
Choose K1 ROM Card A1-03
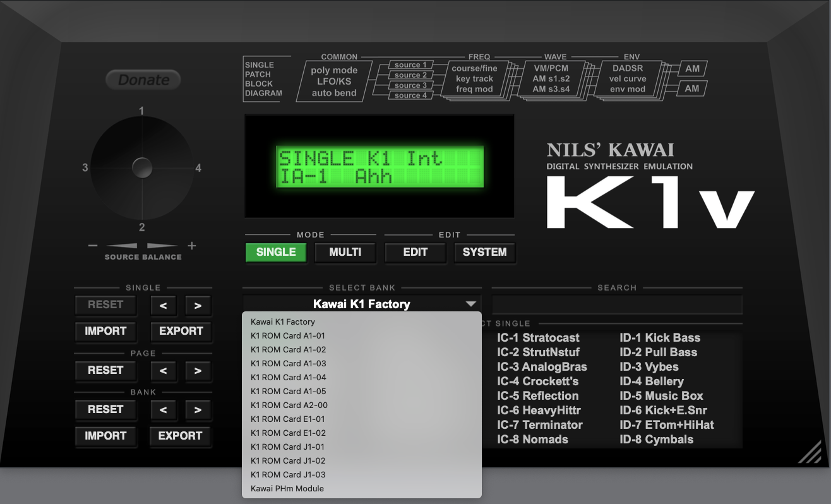click(362, 364)
